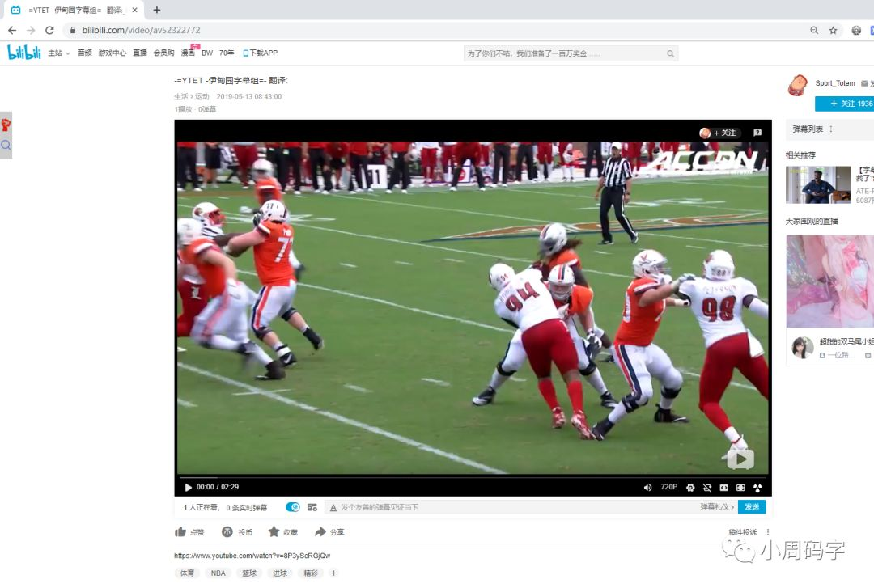874x588 pixels.
Task: Select the 篮球 tag
Action: (x=249, y=573)
